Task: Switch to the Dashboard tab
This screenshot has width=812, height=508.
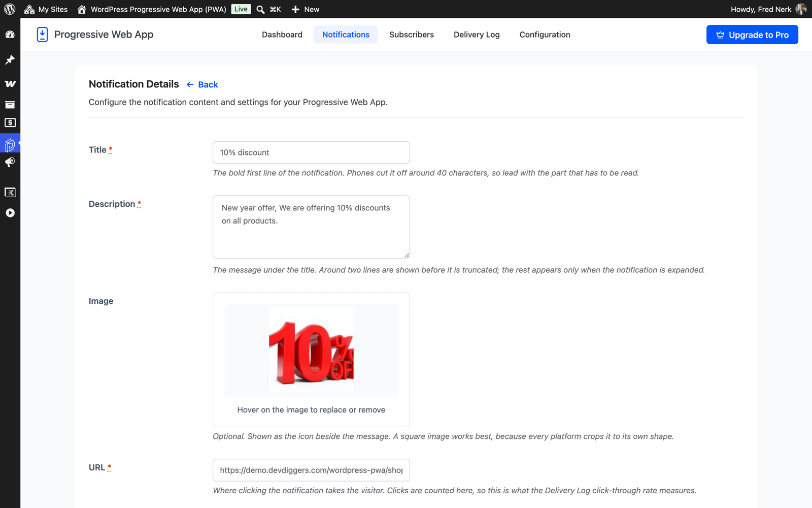Action: pos(282,35)
